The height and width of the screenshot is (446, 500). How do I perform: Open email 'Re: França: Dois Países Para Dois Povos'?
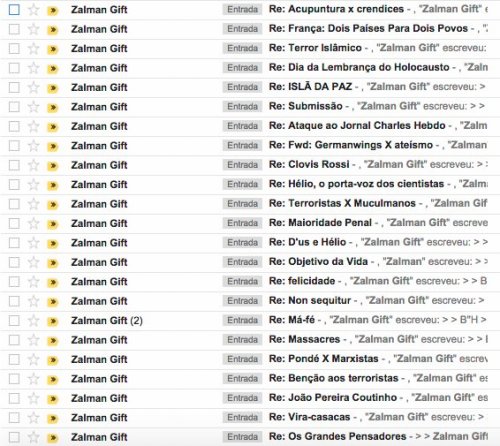(368, 29)
